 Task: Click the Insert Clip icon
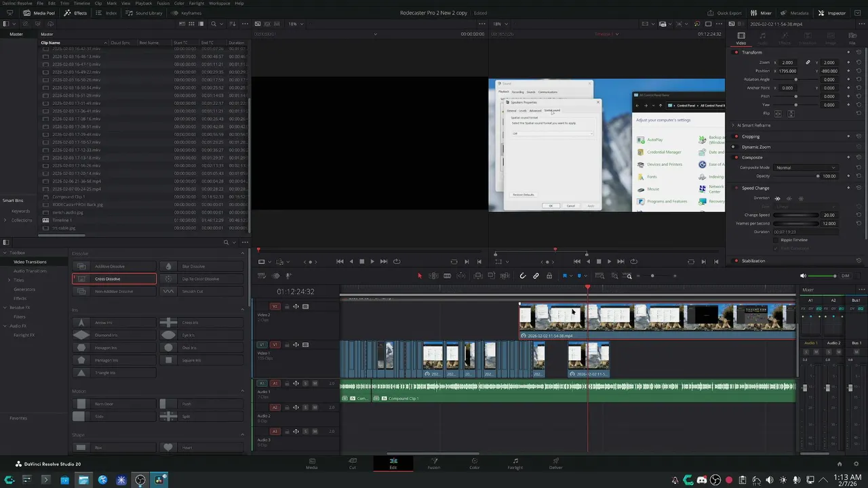(x=478, y=276)
